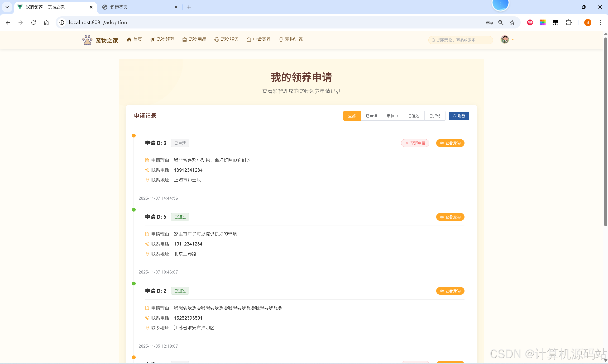
Task: Open the ABP adblock extension icon
Action: coord(530,23)
